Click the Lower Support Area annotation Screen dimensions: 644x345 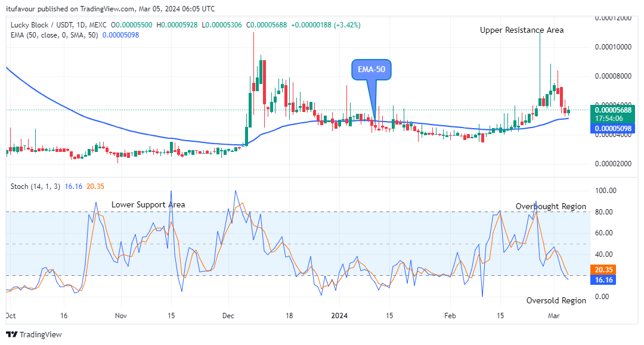point(148,205)
